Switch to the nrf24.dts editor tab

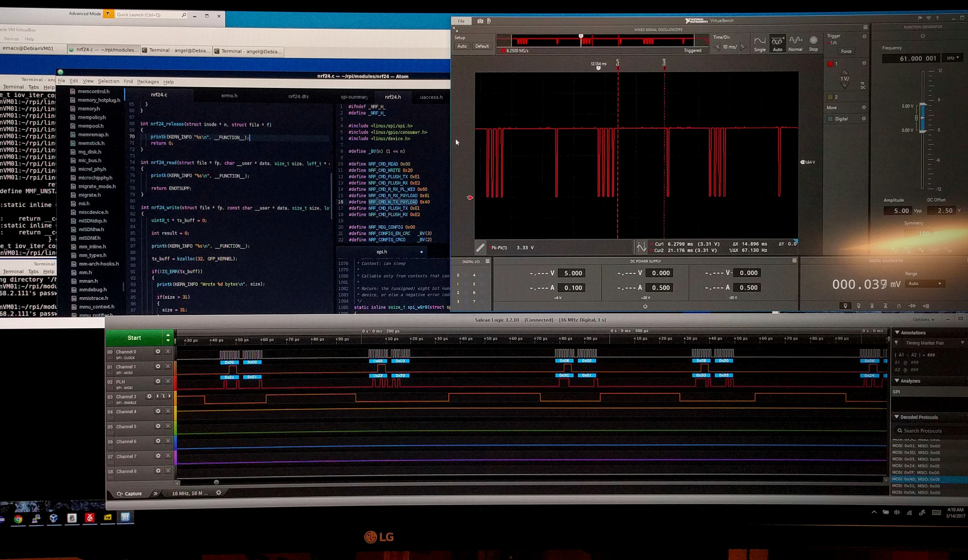pyautogui.click(x=298, y=96)
